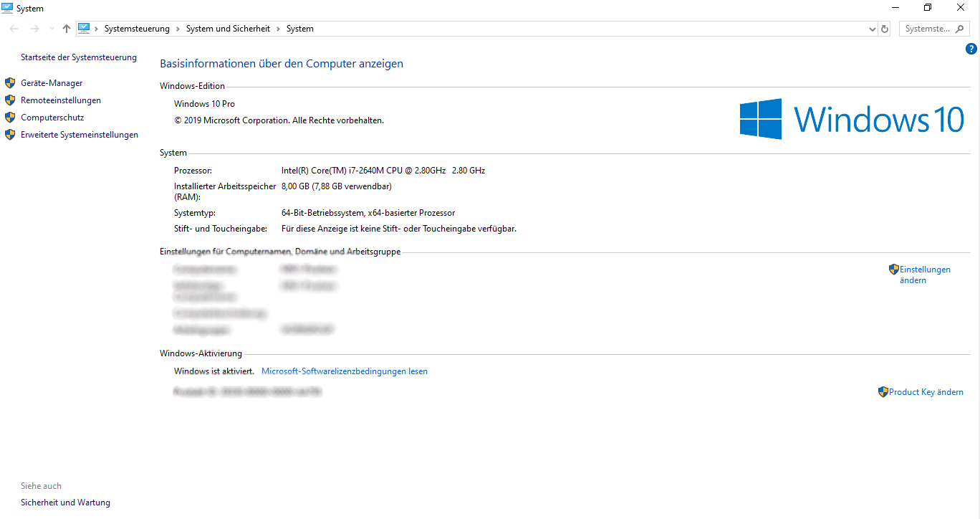The height and width of the screenshot is (519, 980).
Task: Go up one level with Up arrow
Action: (67, 29)
